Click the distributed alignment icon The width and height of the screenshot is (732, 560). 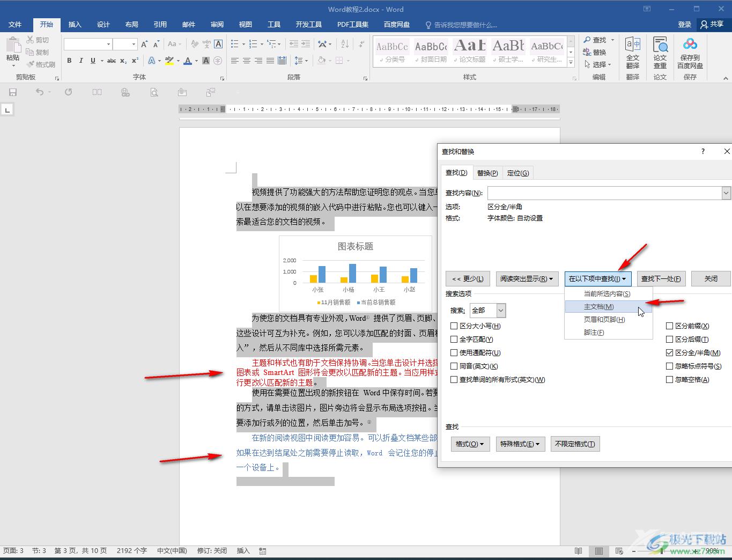282,61
